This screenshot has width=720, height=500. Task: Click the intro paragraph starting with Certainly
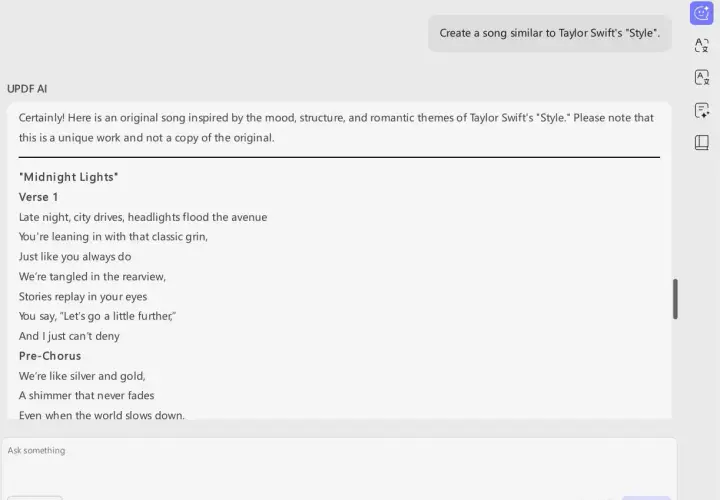tap(336, 128)
